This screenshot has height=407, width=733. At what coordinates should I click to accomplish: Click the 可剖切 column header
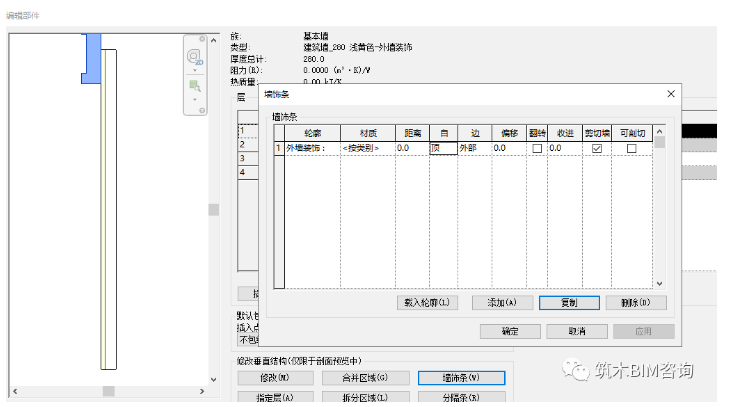pos(632,134)
